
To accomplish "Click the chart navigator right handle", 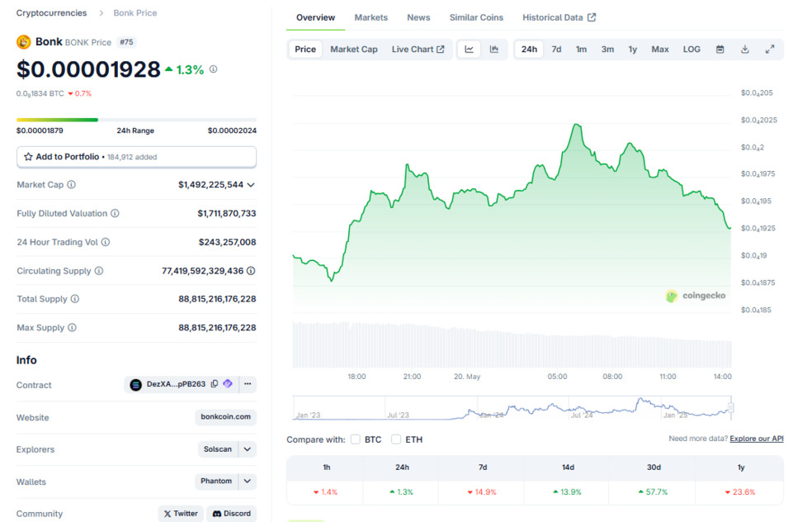I will [730, 407].
